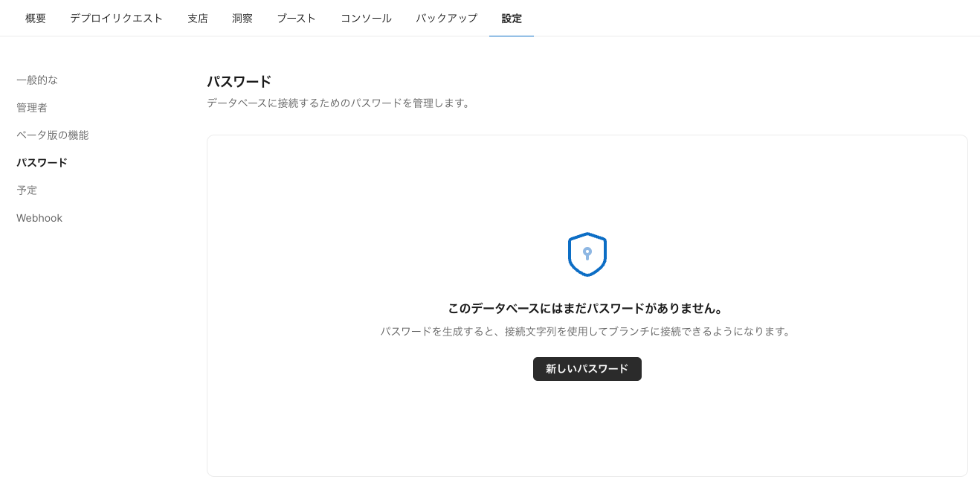This screenshot has width=980, height=488.
Task: Open Webhook settings in sidebar
Action: tap(39, 218)
